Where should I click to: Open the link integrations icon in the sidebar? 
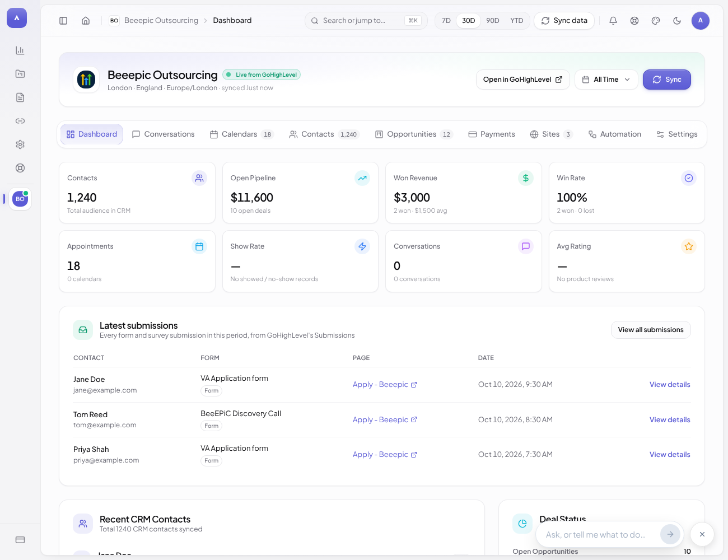click(20, 121)
